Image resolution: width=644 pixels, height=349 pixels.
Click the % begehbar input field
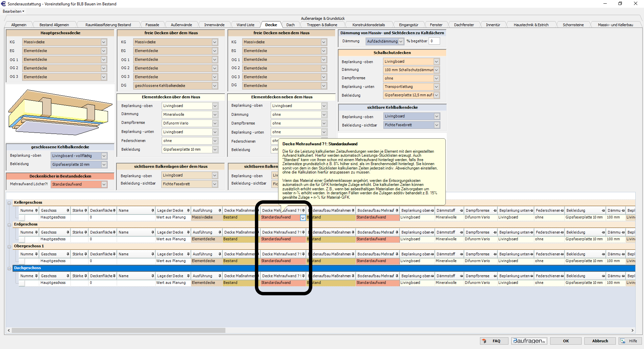pyautogui.click(x=434, y=41)
